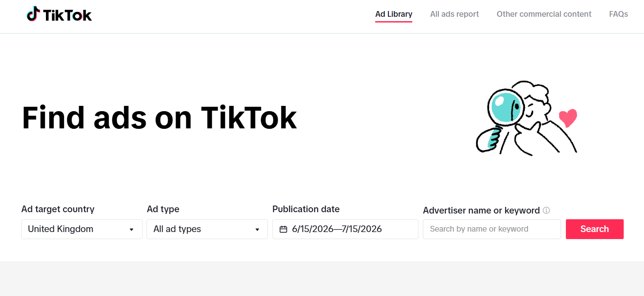Click the "Ad target country" label
This screenshot has height=296, width=644.
tap(58, 209)
